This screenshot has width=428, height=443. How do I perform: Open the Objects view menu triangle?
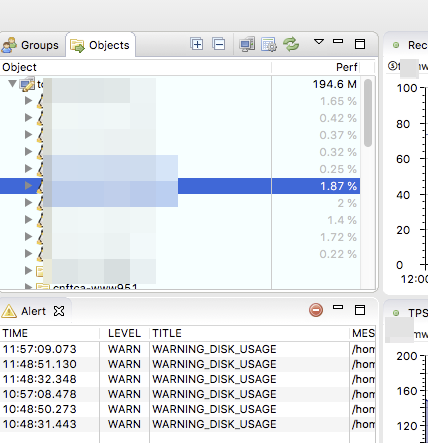pyautogui.click(x=319, y=41)
